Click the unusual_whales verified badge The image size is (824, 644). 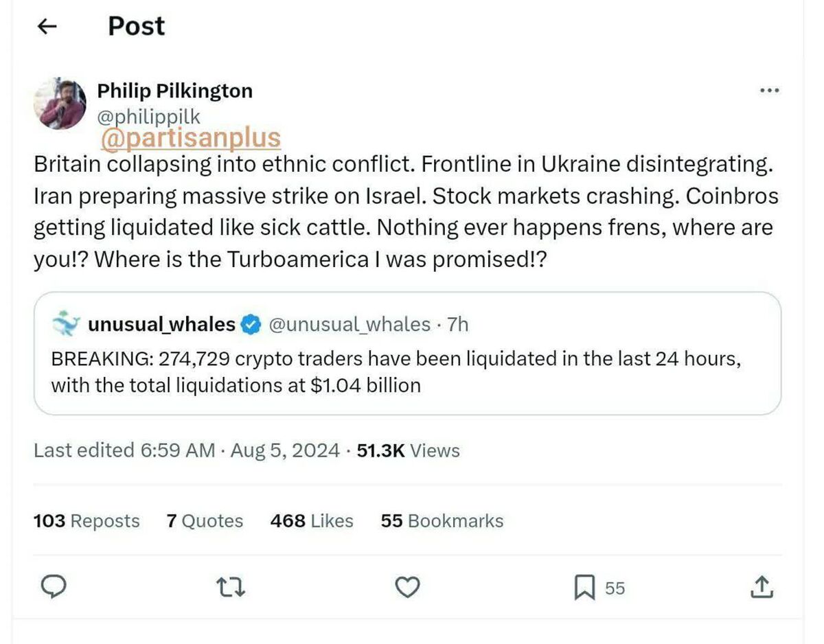point(251,324)
